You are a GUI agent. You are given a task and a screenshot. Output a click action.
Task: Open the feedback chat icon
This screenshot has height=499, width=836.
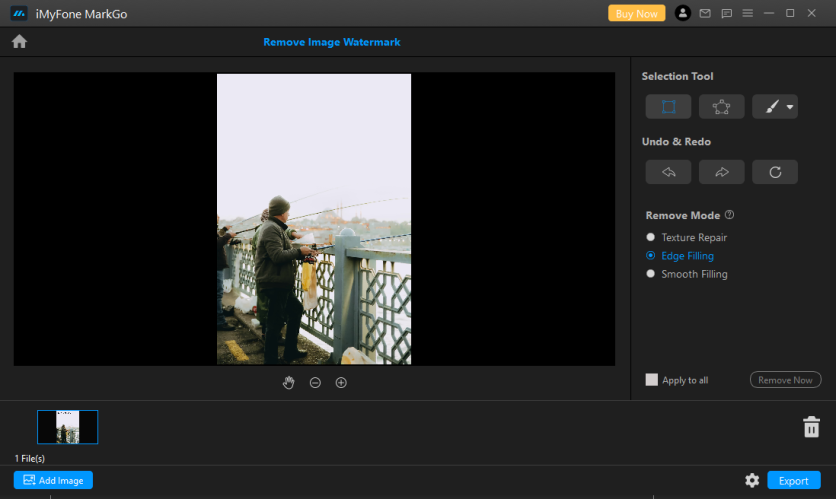(x=726, y=13)
